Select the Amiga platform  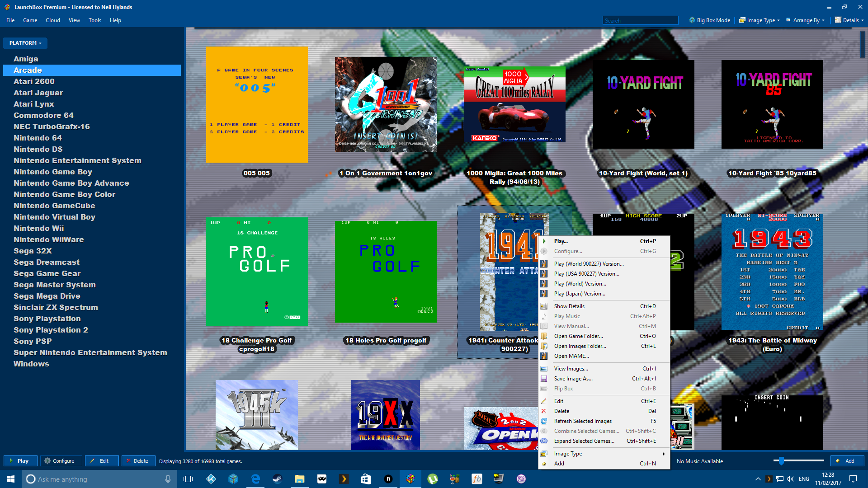click(92, 59)
